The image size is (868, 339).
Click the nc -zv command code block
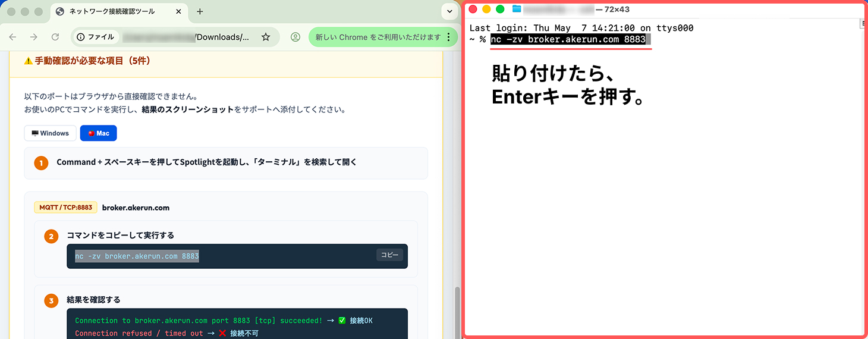pos(237,256)
